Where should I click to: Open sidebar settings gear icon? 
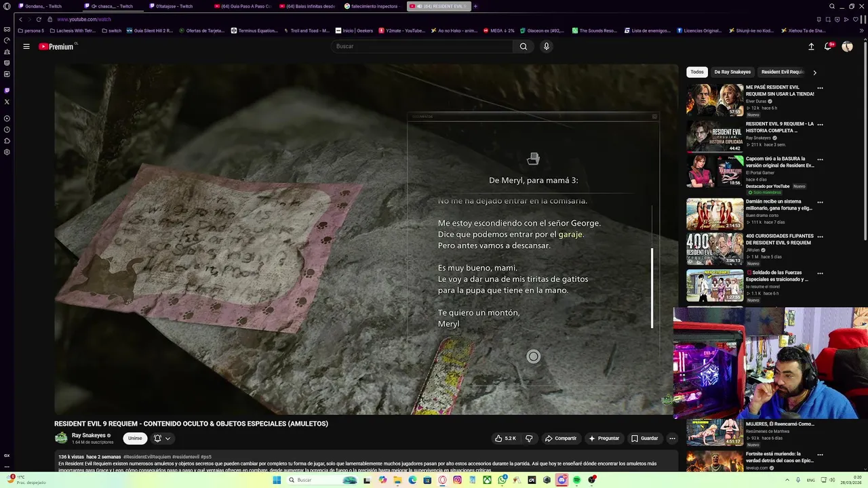[x=7, y=152]
